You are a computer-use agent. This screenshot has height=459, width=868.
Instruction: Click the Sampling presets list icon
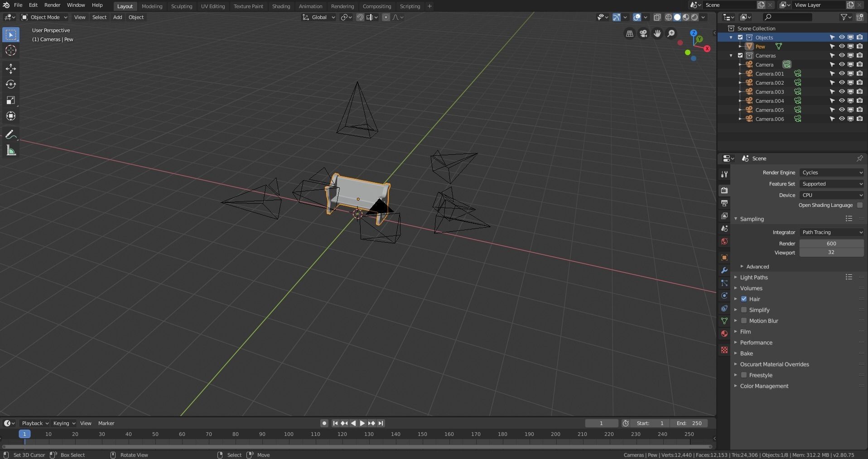tap(849, 219)
